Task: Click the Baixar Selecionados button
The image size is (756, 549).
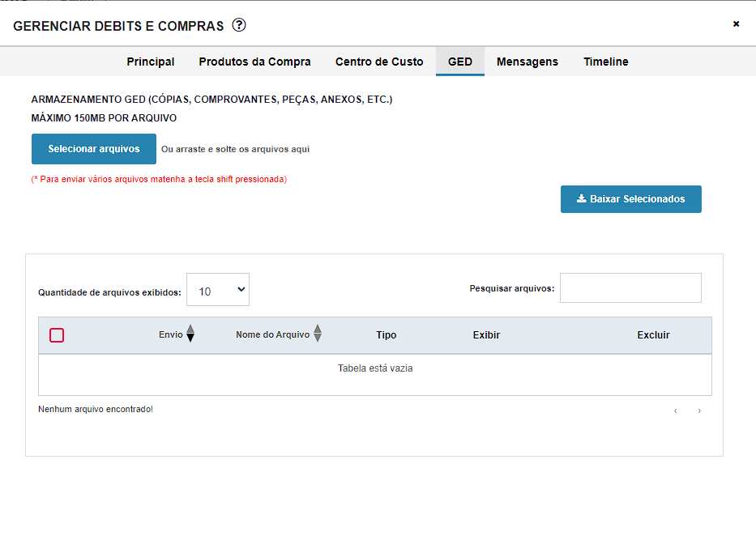Action: (x=630, y=199)
